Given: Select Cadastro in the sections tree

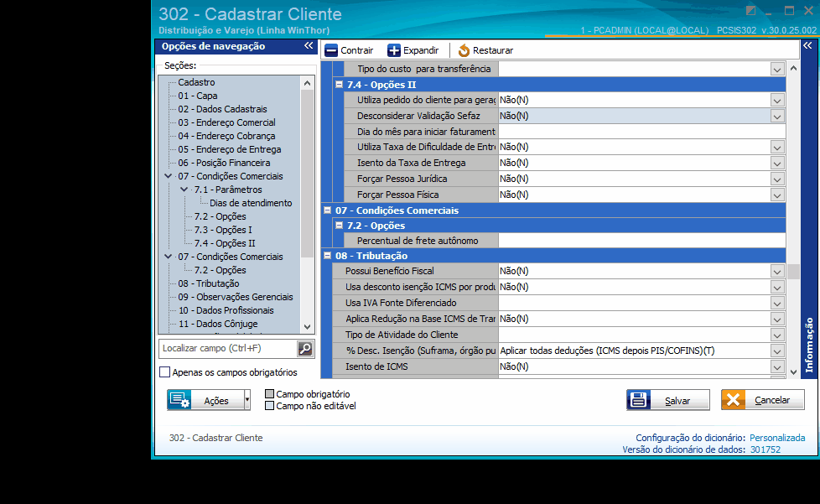Looking at the screenshot, I should pos(196,82).
